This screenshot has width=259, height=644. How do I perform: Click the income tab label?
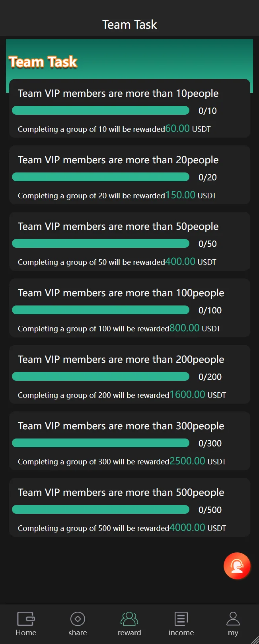(181, 632)
